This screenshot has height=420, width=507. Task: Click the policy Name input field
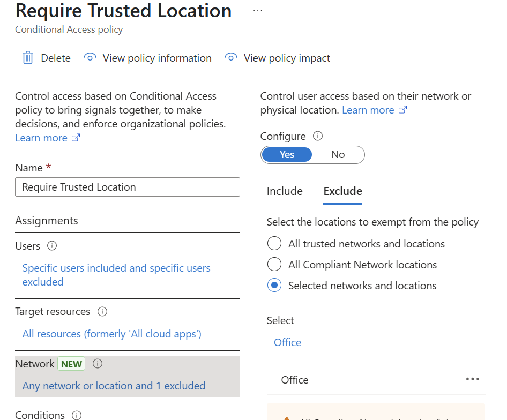click(128, 187)
